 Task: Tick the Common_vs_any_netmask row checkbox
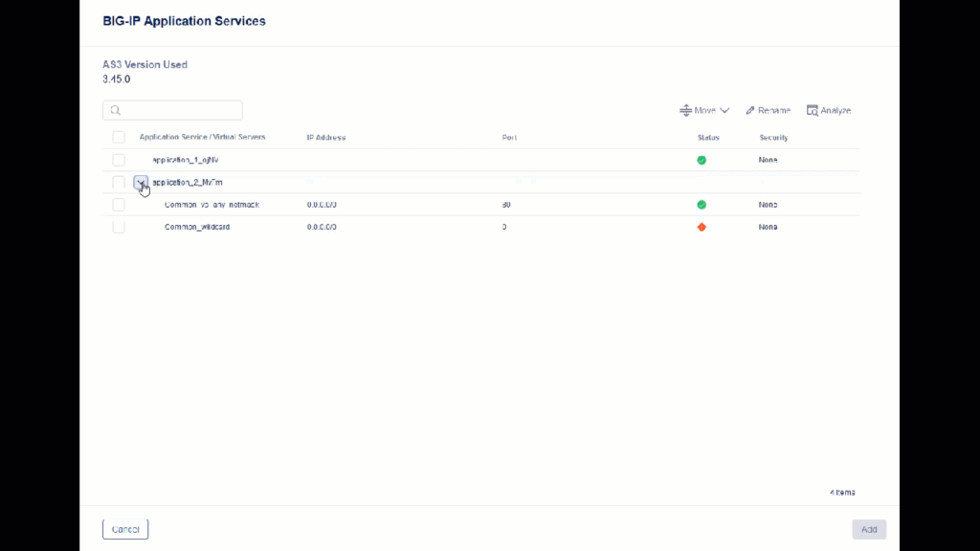pos(119,205)
